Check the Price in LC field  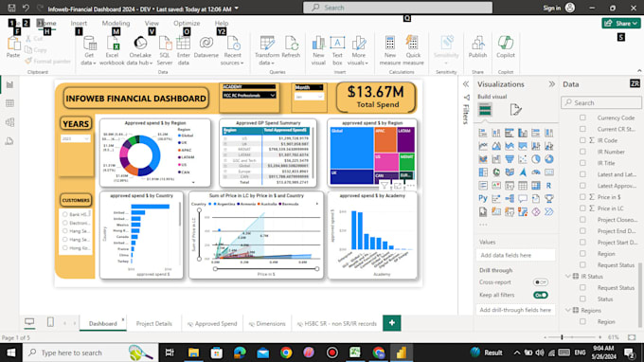(582, 208)
